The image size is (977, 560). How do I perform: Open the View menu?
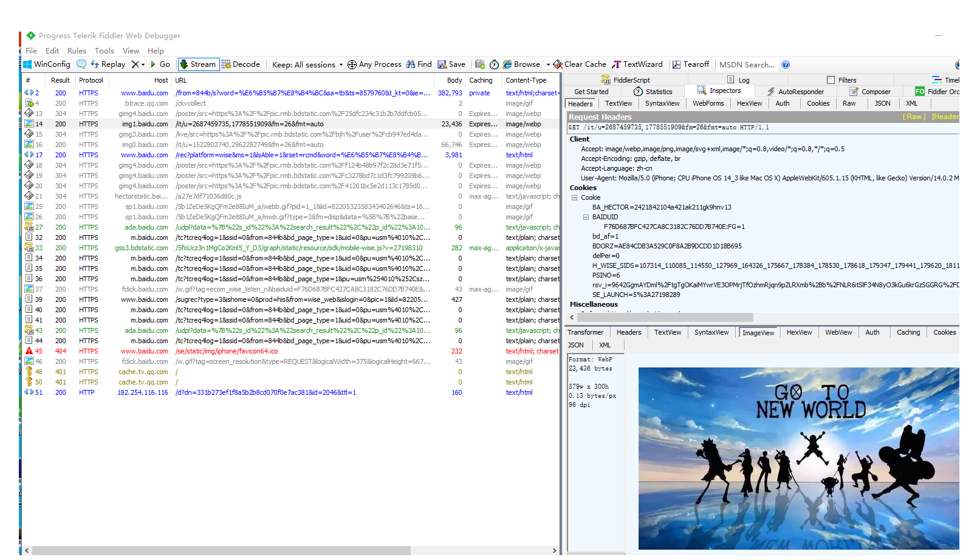131,51
